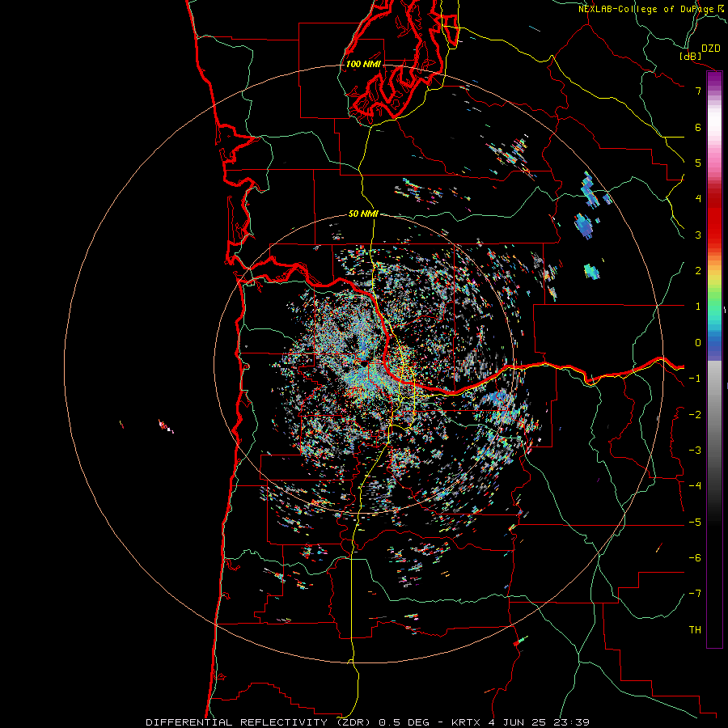Click the "NEXLAB-College of DuPage" credit text
Image resolution: width=728 pixels, height=728 pixels.
coord(645,9)
